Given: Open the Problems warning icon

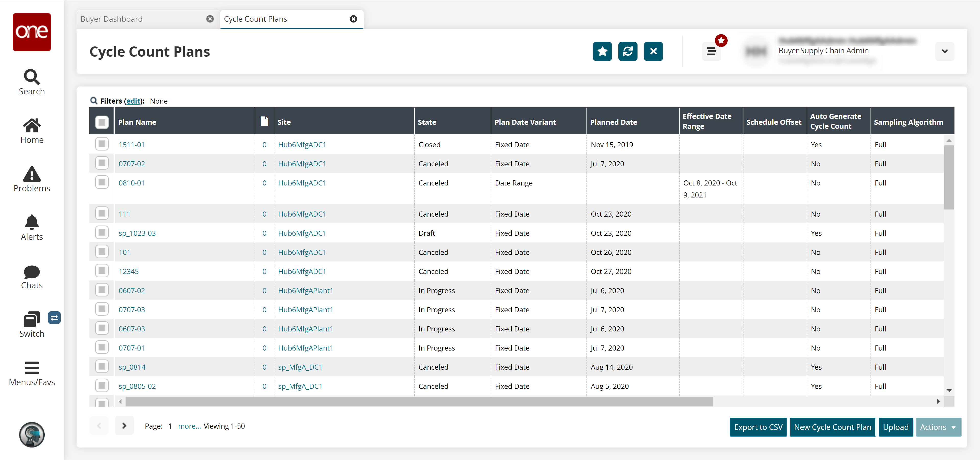Looking at the screenshot, I should [32, 174].
